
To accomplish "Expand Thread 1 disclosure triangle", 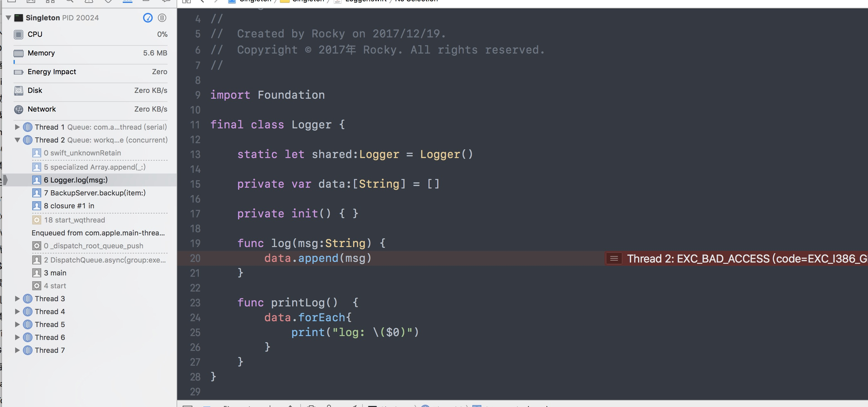I will (x=17, y=127).
